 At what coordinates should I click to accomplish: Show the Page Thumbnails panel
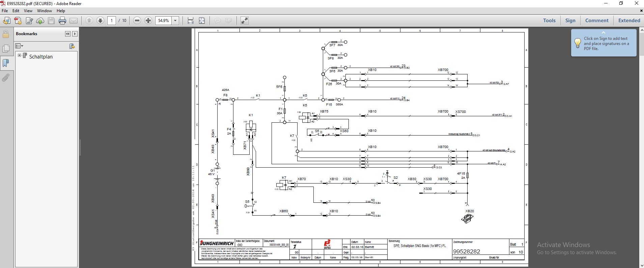point(6,48)
